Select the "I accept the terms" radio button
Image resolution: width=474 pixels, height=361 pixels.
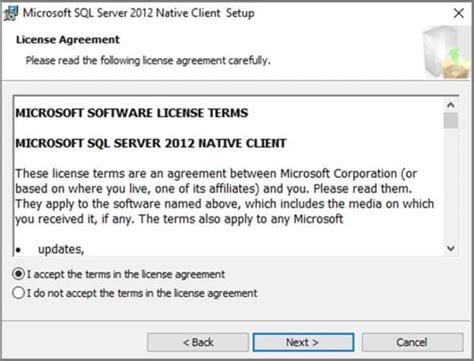click(18, 274)
